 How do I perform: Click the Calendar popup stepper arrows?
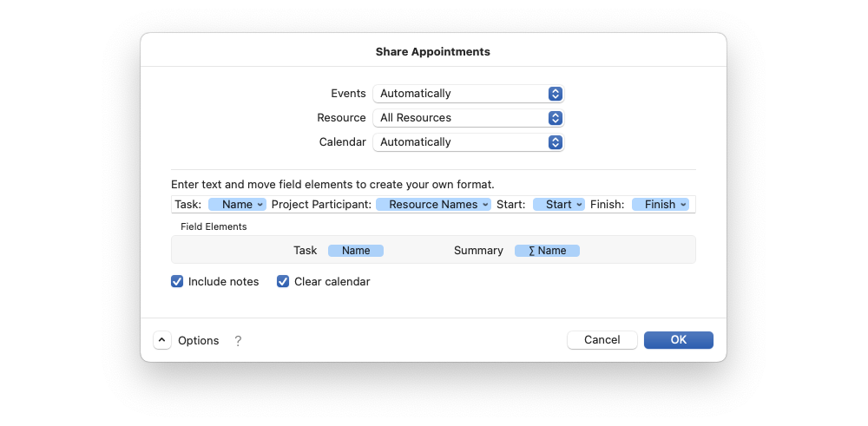click(x=556, y=142)
